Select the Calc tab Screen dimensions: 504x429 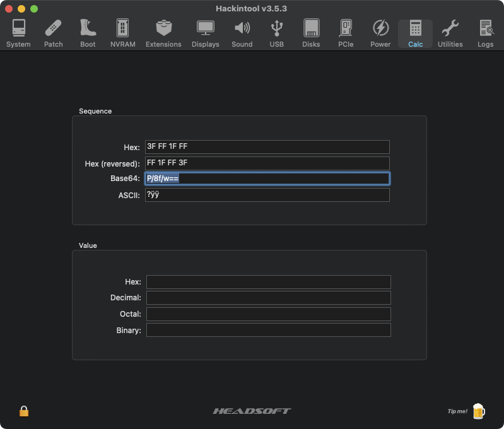point(415,34)
